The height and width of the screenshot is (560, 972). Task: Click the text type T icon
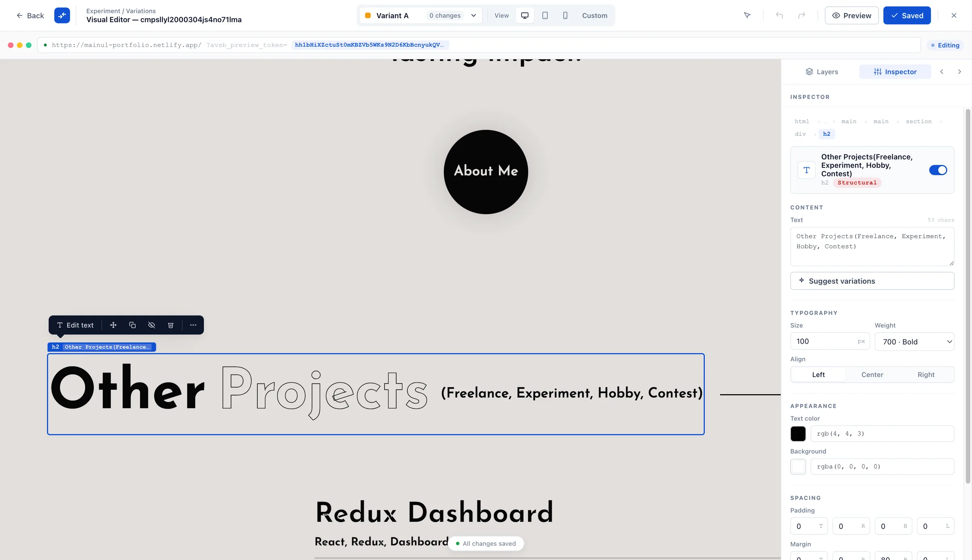[x=806, y=170]
